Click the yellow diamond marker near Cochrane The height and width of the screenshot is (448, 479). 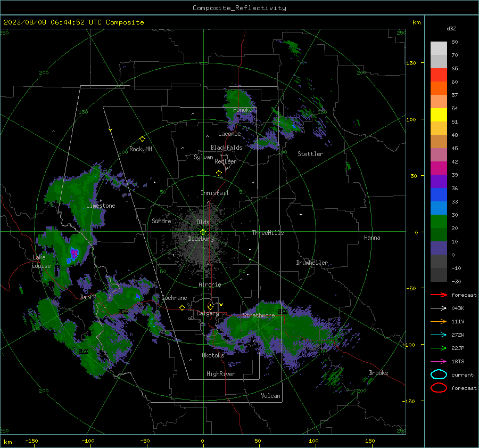coord(182,307)
